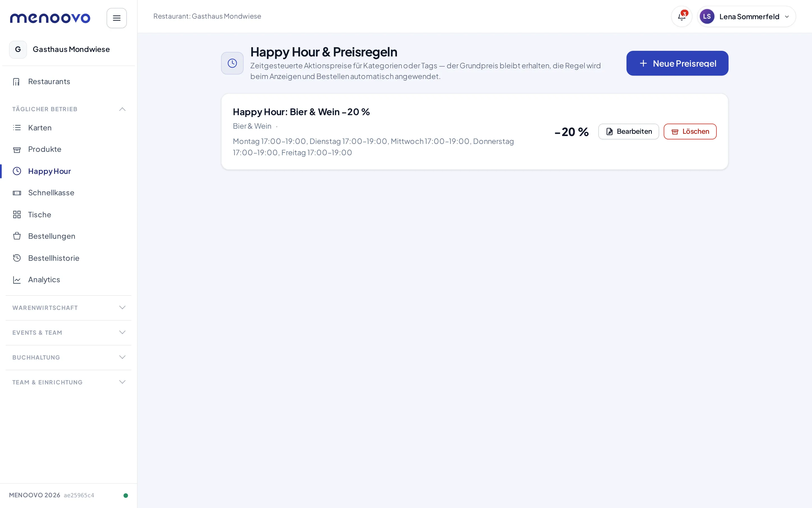Select Schnellkasse in sidebar
Viewport: 812px width, 508px height.
[x=69, y=193]
